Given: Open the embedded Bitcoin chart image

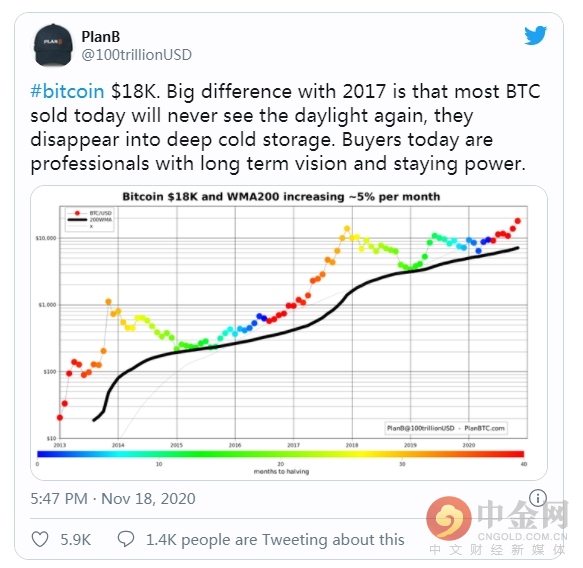Looking at the screenshot, I should (289, 333).
